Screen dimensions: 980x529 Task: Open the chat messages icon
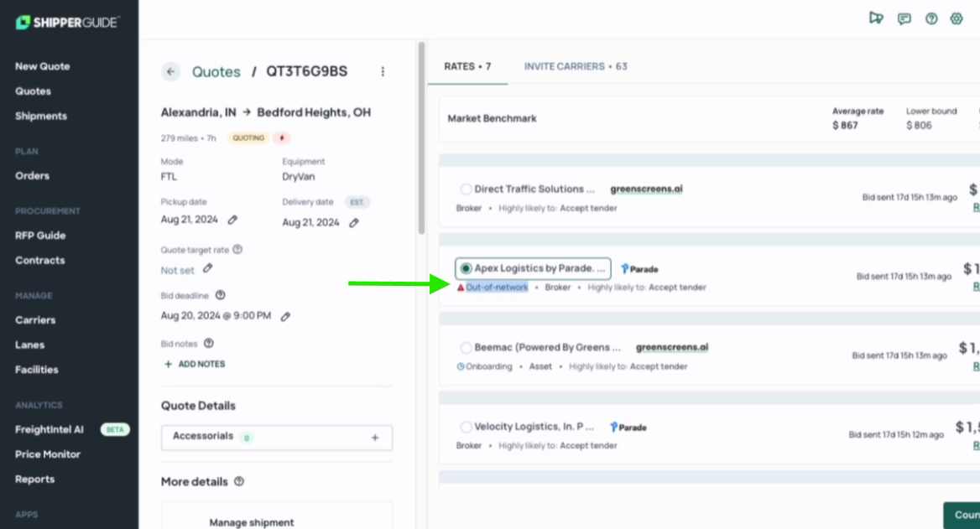(x=904, y=18)
